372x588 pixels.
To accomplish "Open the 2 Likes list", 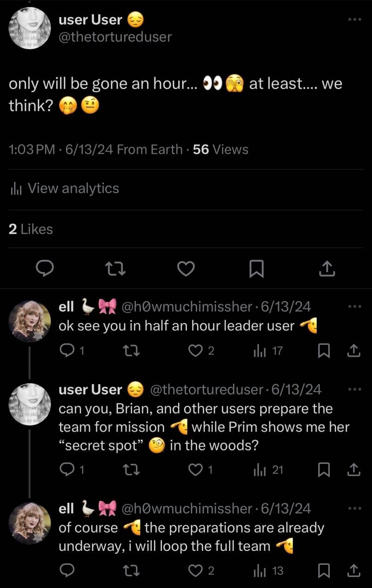I will [x=31, y=229].
